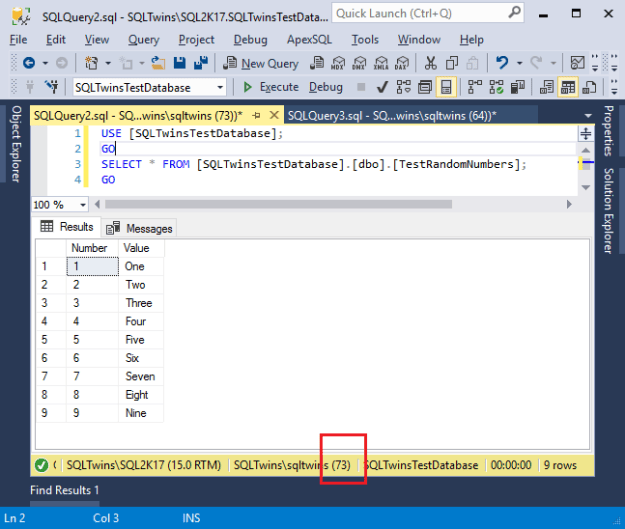
Task: Parse the query with the checkmark icon
Action: [x=382, y=87]
